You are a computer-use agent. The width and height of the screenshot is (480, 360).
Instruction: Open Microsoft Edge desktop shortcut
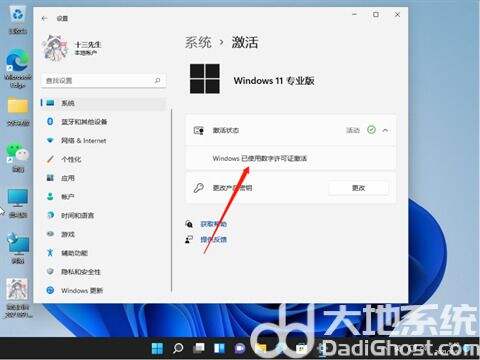click(x=18, y=68)
